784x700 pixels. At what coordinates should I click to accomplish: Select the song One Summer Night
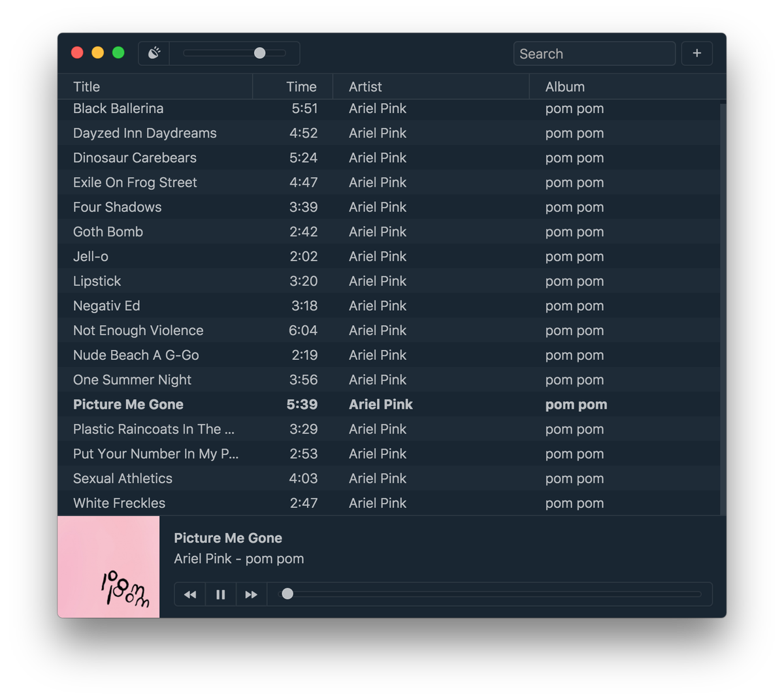(x=389, y=380)
